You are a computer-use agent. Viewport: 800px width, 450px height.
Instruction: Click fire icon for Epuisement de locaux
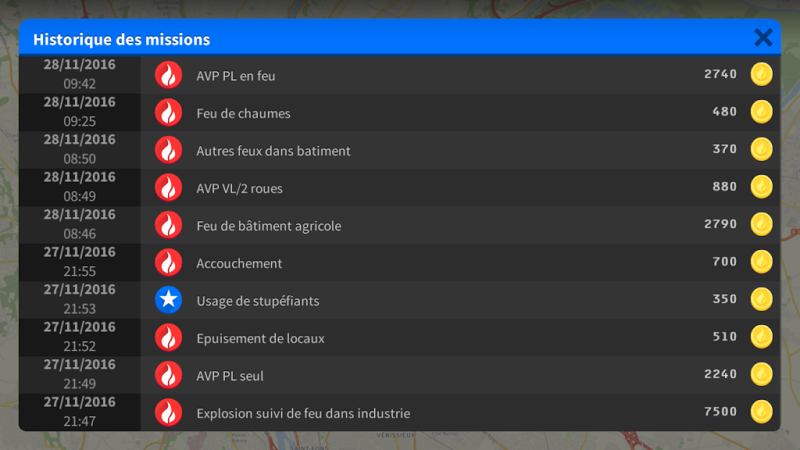[x=169, y=337]
